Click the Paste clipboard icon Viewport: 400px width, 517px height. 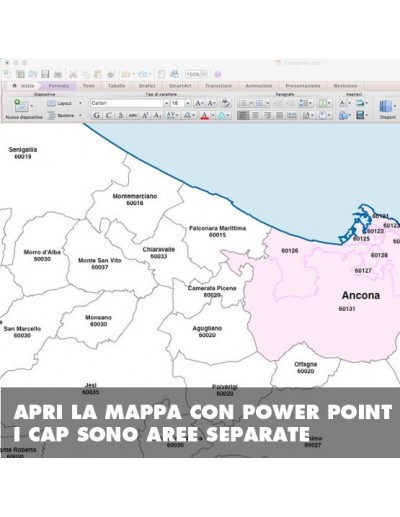(98, 74)
